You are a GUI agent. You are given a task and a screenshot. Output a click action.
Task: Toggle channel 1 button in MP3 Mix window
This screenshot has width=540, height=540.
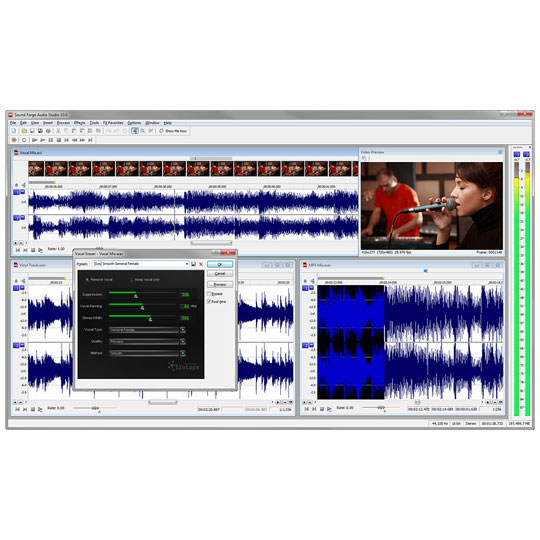tap(305, 288)
